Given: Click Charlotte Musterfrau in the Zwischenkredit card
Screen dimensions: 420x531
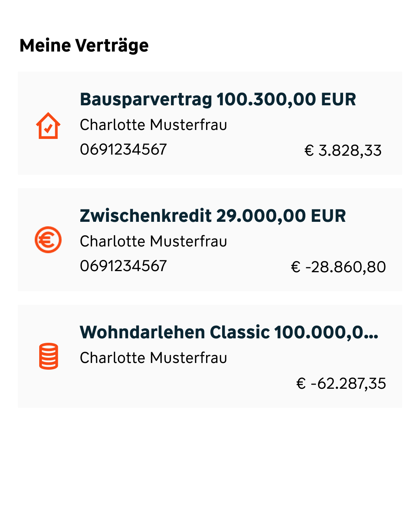Looking at the screenshot, I should tap(153, 241).
